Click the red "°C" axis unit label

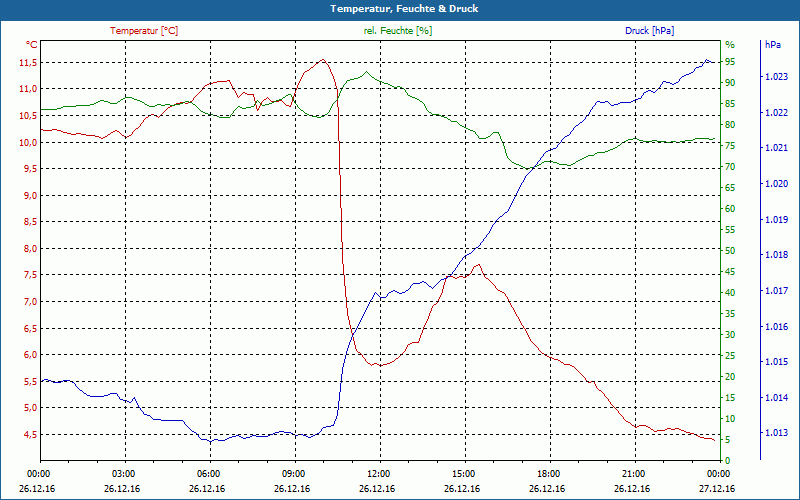tap(32, 45)
